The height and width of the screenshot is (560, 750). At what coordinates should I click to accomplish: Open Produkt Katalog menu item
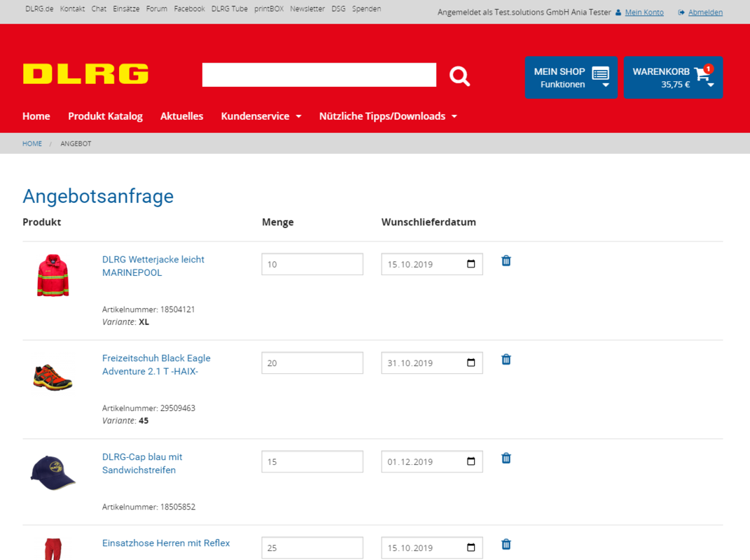[105, 116]
